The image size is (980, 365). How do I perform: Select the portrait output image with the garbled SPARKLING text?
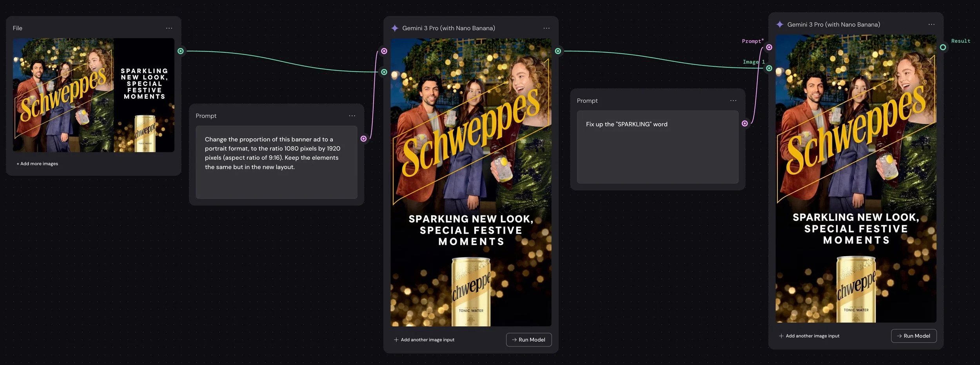471,182
